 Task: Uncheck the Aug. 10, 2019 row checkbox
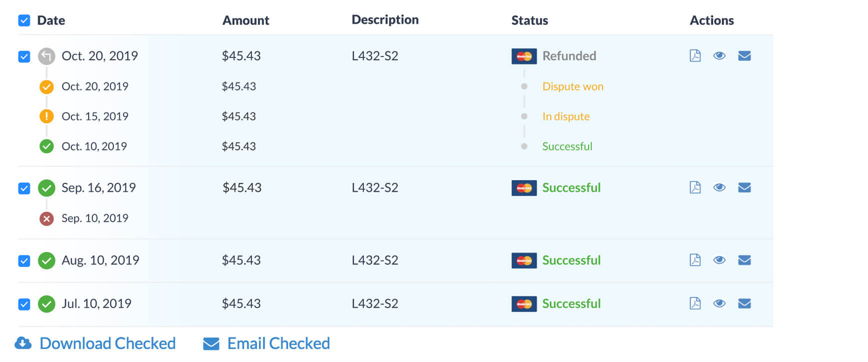tap(24, 261)
